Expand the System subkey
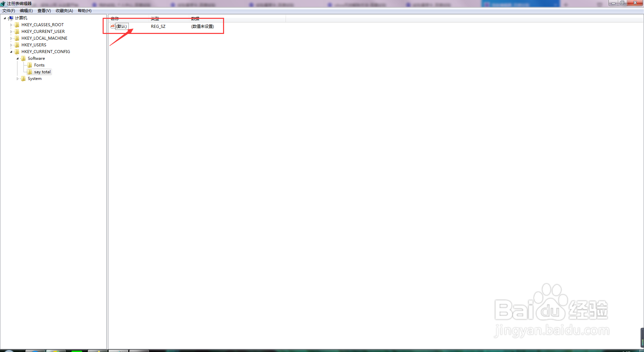644x352 pixels. tap(17, 79)
